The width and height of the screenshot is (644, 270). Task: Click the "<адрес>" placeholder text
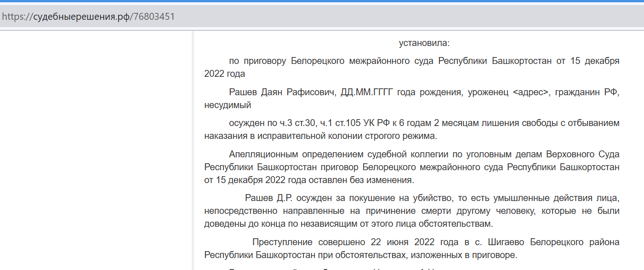(530, 92)
